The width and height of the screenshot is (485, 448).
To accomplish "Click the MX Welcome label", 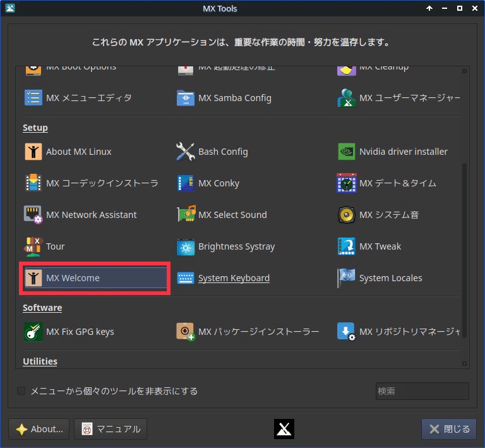I will [x=73, y=278].
